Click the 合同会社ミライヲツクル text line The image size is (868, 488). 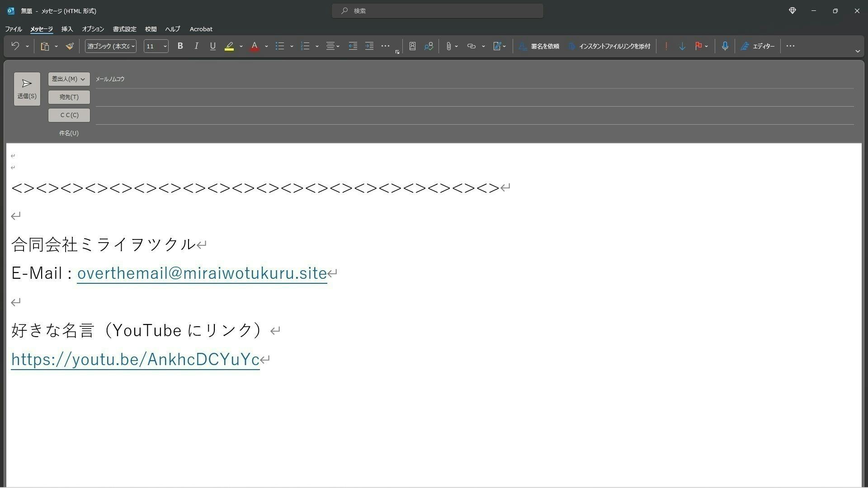(x=103, y=244)
